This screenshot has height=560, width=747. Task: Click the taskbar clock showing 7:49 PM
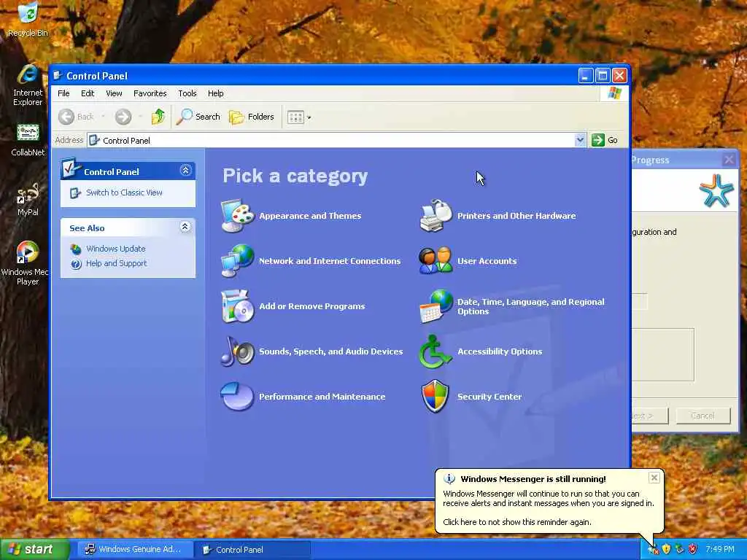click(x=720, y=550)
